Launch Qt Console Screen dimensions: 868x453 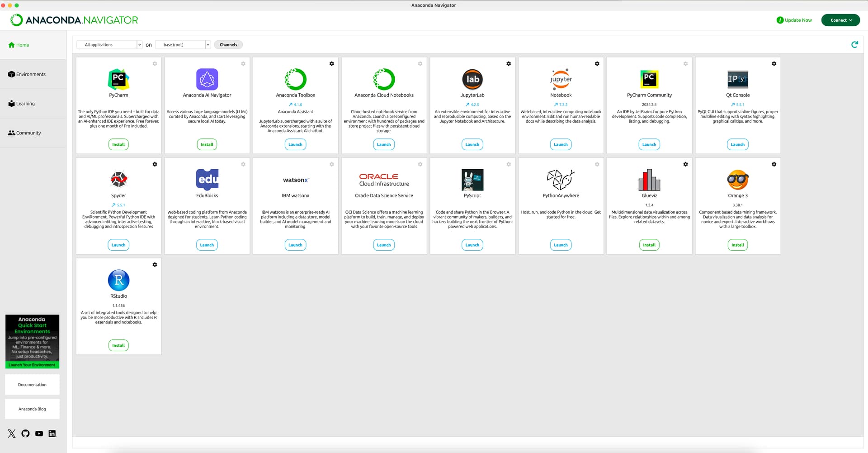pyautogui.click(x=738, y=144)
